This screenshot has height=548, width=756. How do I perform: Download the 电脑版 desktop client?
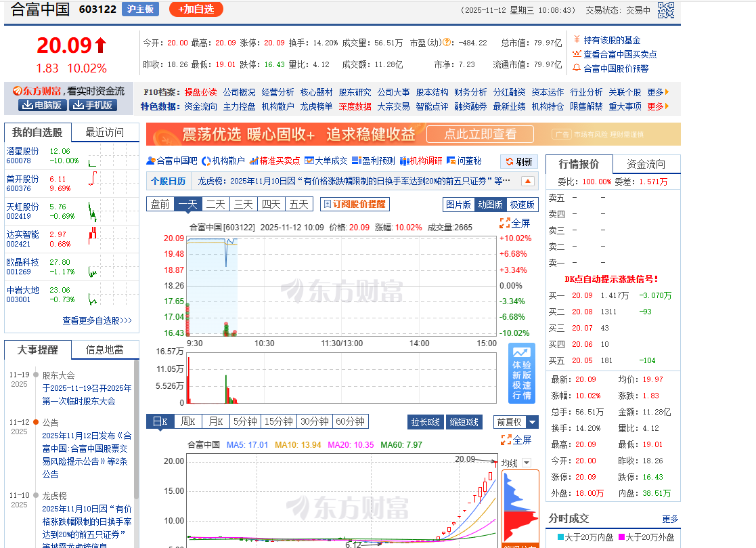tap(42, 105)
